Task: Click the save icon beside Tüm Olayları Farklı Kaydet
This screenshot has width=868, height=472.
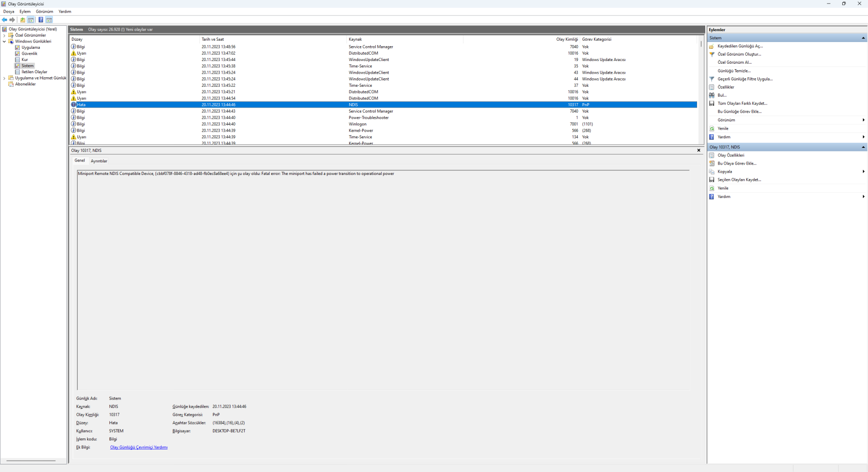Action: (x=712, y=104)
